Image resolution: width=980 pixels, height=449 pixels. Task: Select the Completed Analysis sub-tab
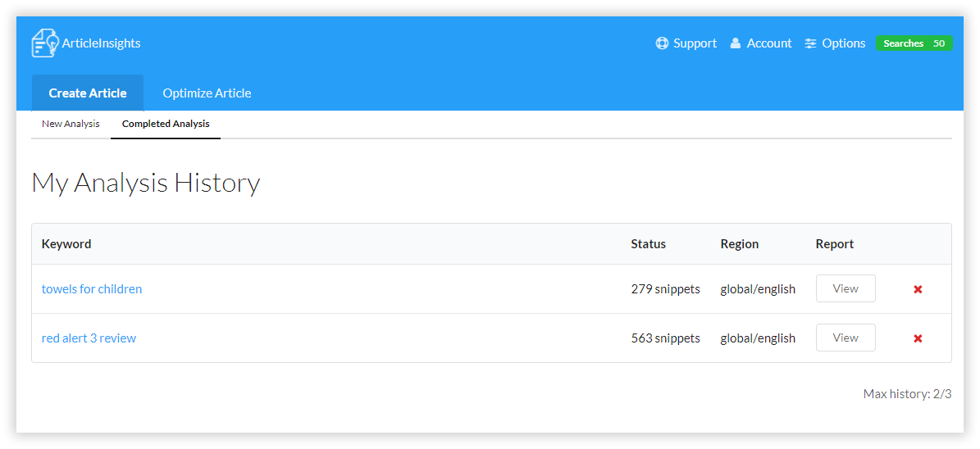point(166,124)
